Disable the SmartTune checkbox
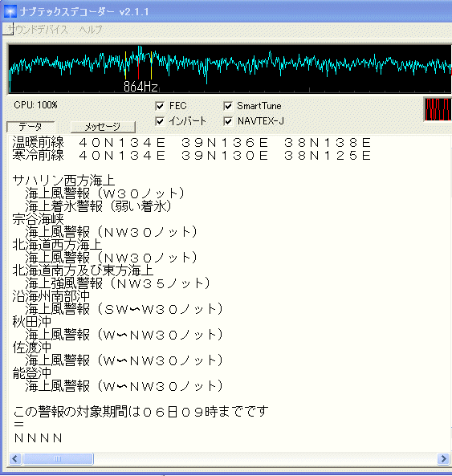This screenshot has height=476, width=452. pos(228,106)
